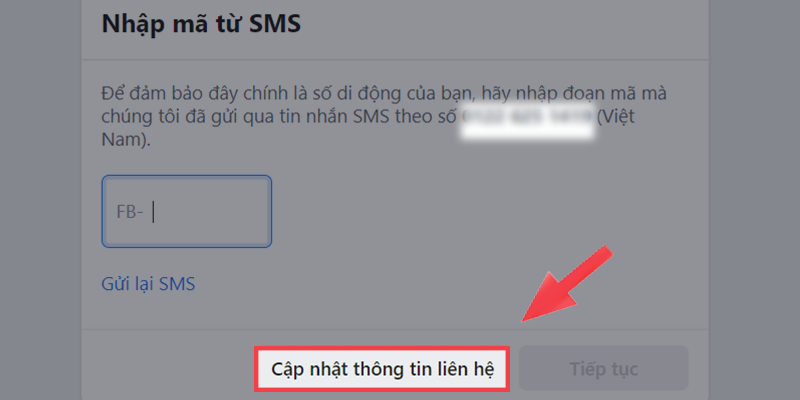The image size is (800, 400).
Task: Click the text cursor inside the code field
Action: [154, 212]
